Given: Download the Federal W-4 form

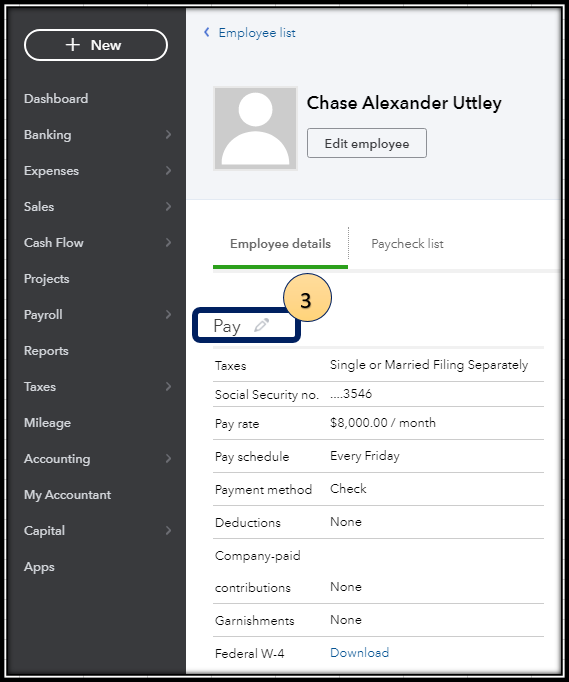Looking at the screenshot, I should (x=359, y=652).
